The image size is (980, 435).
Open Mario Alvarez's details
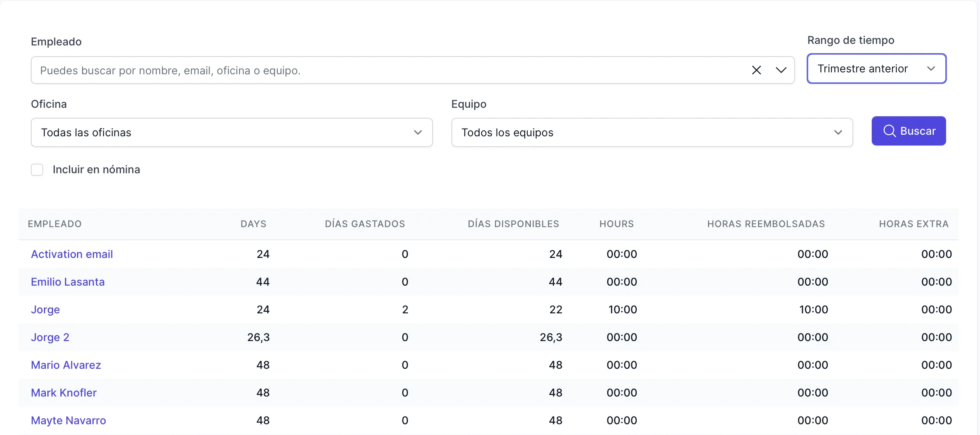[66, 365]
